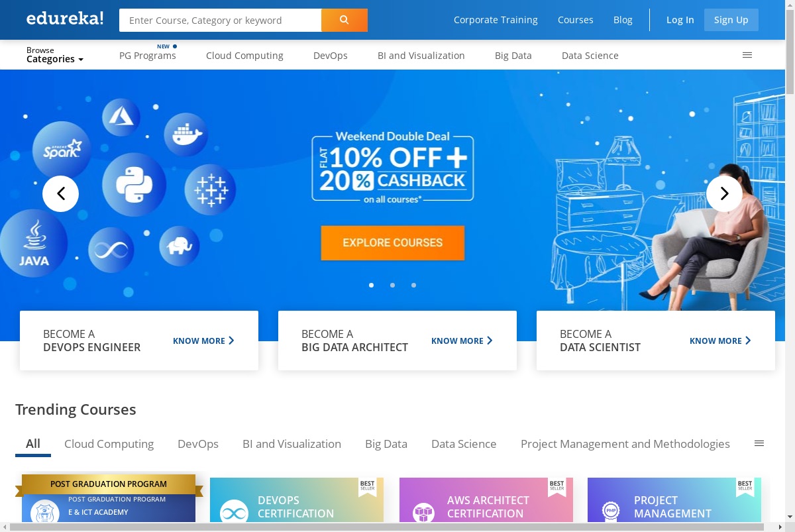Open Know More for Data Scientist
Screen dimensions: 795x532
coord(720,341)
